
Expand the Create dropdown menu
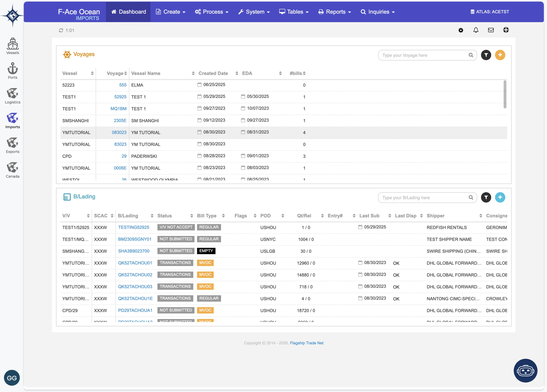click(x=171, y=12)
